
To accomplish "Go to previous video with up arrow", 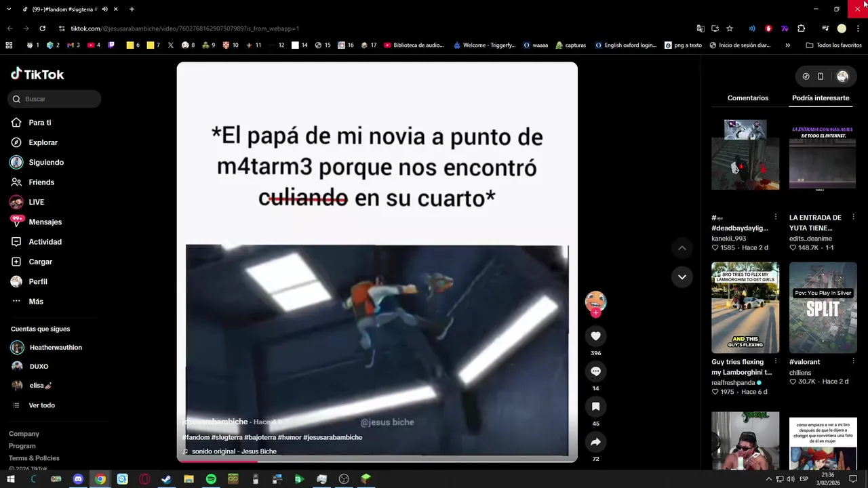I will pos(682,248).
